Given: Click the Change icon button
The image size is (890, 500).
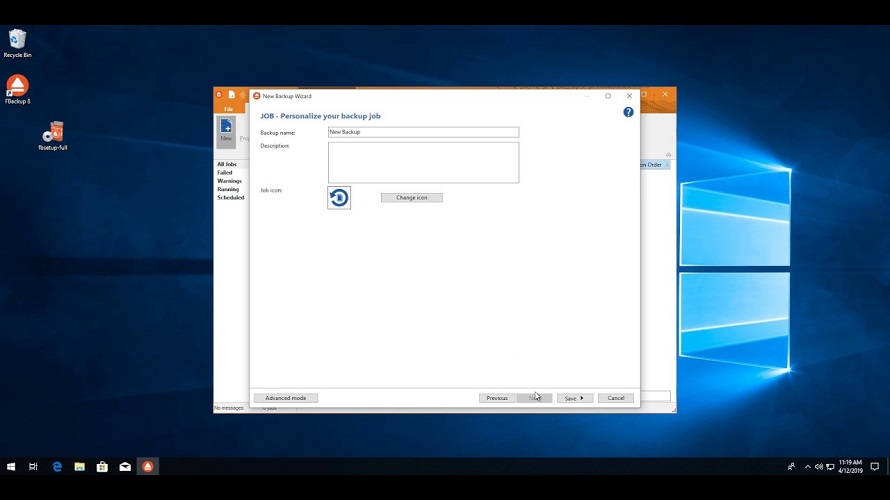Looking at the screenshot, I should [412, 198].
